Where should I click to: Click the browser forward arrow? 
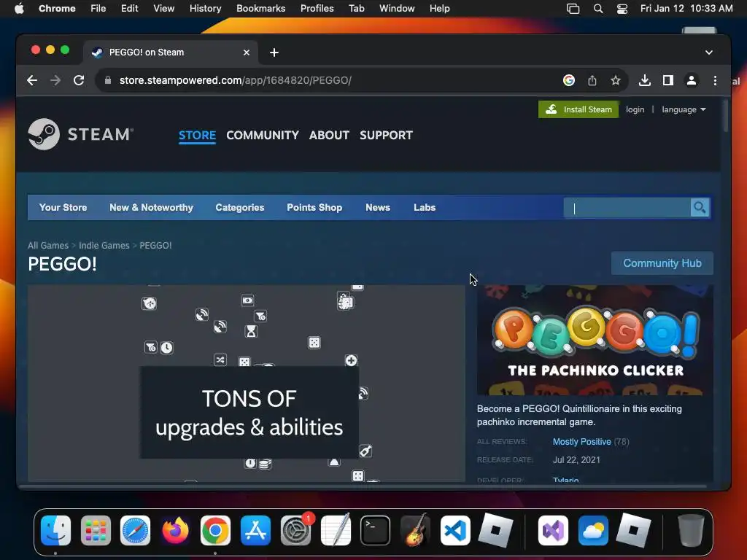(55, 80)
